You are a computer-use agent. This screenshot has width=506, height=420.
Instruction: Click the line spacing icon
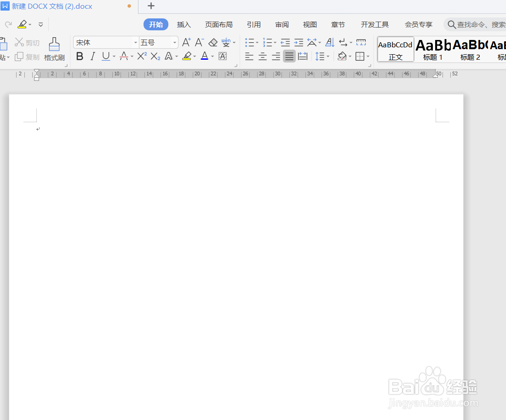pyautogui.click(x=320, y=57)
